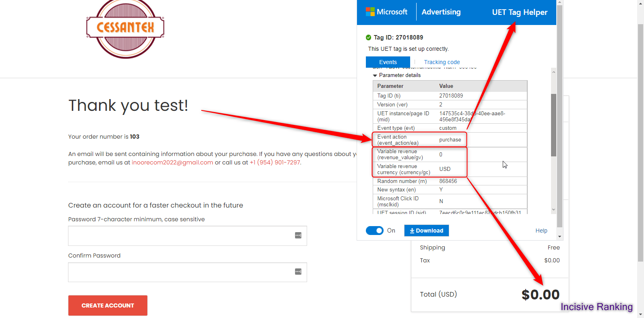The image size is (644, 318).
Task: Click the parameter table's vertical scrollbar thumb
Action: (x=553, y=125)
